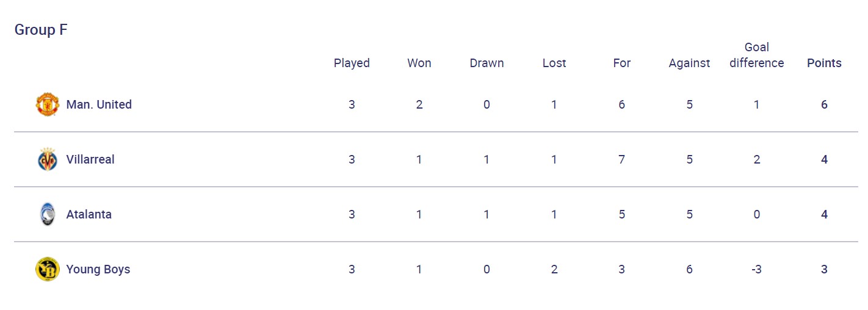Screen dimensions: 868x310
Task: Click the Drawn column header
Action: (486, 63)
